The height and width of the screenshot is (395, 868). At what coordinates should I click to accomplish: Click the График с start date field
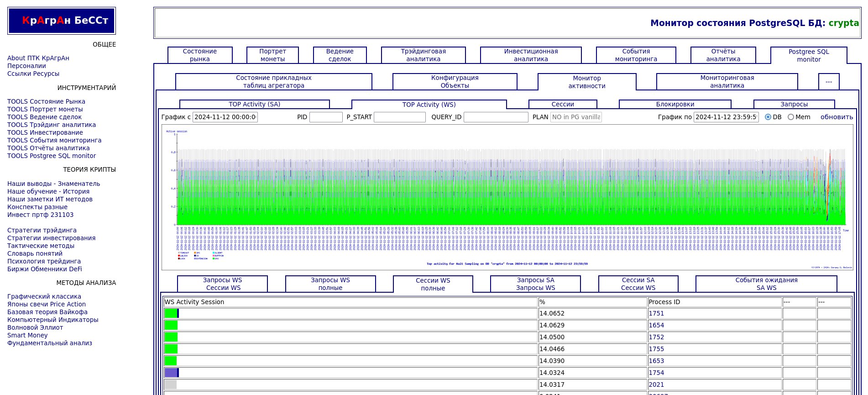coord(225,117)
